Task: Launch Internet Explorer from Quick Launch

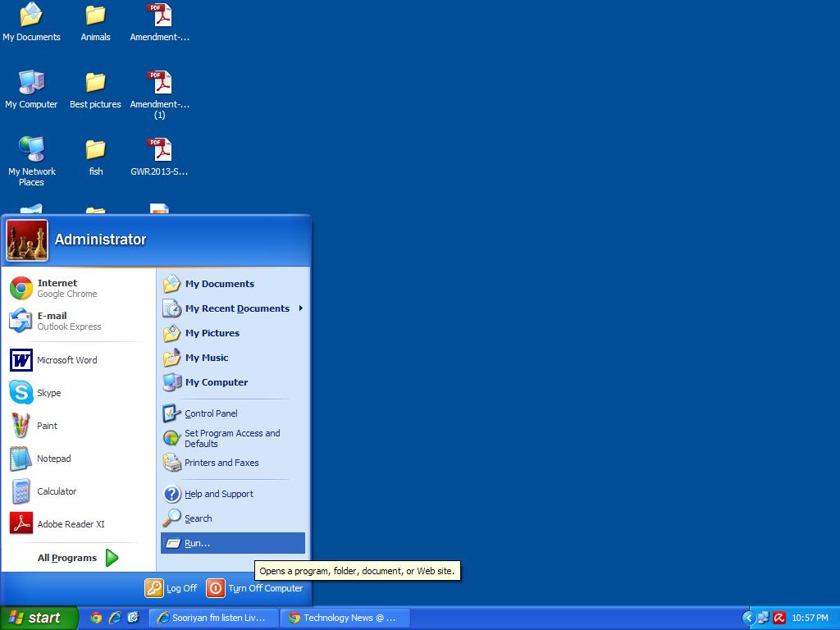Action: (115, 618)
